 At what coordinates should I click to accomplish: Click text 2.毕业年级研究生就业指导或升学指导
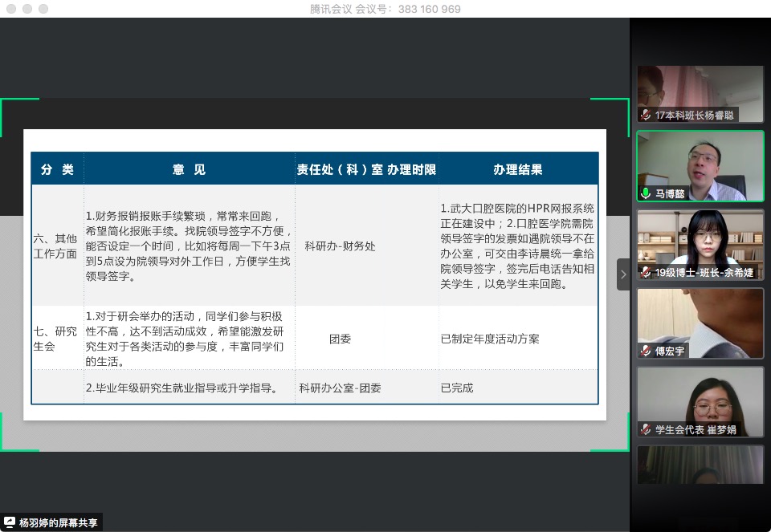tap(182, 388)
